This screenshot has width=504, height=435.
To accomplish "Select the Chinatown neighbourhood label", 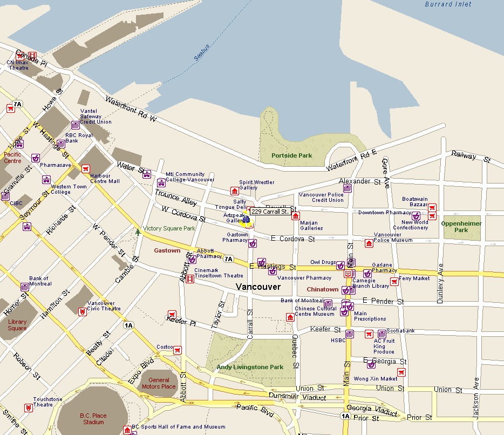I will (x=322, y=289).
